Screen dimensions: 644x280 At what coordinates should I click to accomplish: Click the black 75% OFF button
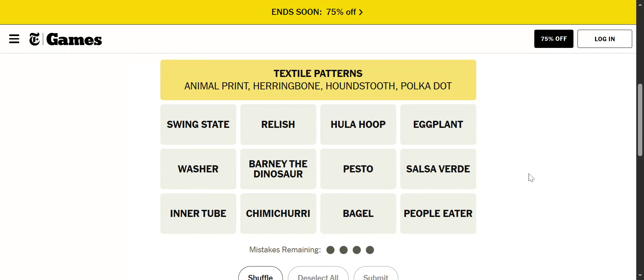coord(554,39)
